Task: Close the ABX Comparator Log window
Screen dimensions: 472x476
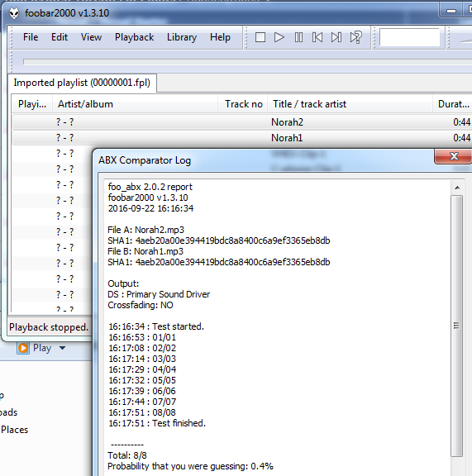Action: pyautogui.click(x=454, y=156)
